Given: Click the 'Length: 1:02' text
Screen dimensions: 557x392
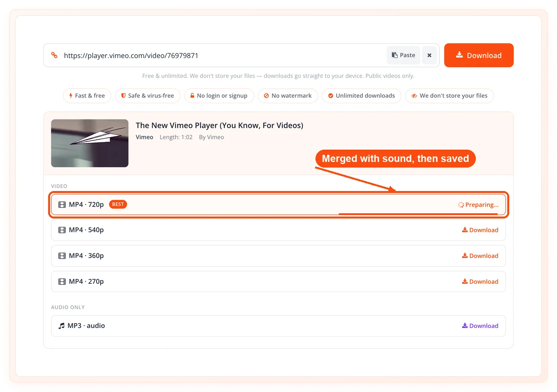Looking at the screenshot, I should [176, 137].
